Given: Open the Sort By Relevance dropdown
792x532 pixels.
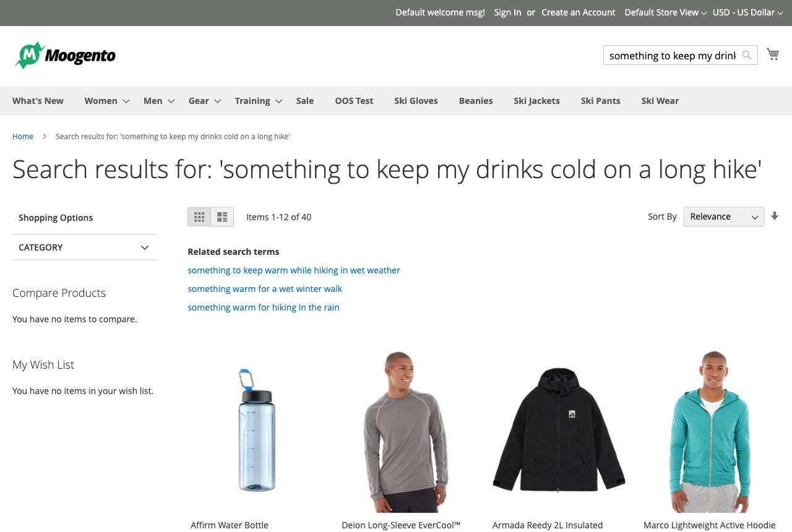Looking at the screenshot, I should [x=724, y=217].
